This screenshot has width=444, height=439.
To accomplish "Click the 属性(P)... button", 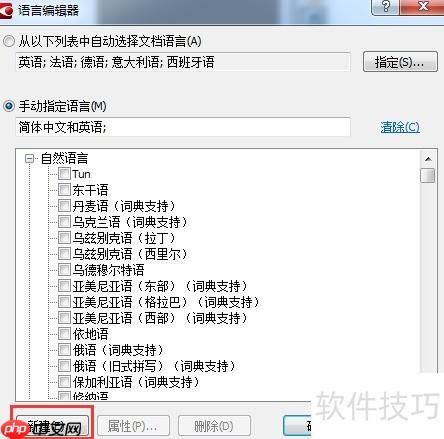I will coord(133,426).
